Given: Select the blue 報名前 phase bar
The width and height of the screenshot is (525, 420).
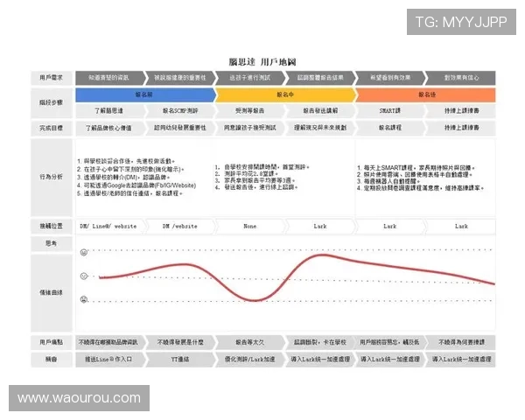Looking at the screenshot, I should (144, 94).
